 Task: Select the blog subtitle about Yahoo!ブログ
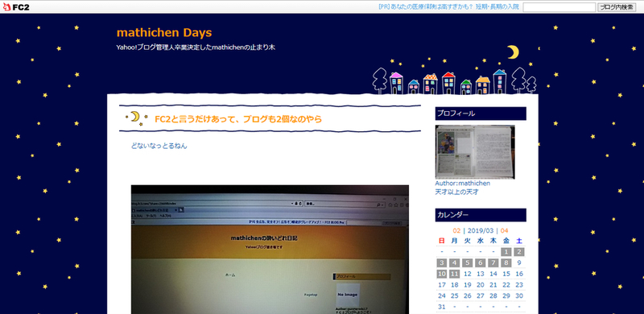tap(196, 48)
